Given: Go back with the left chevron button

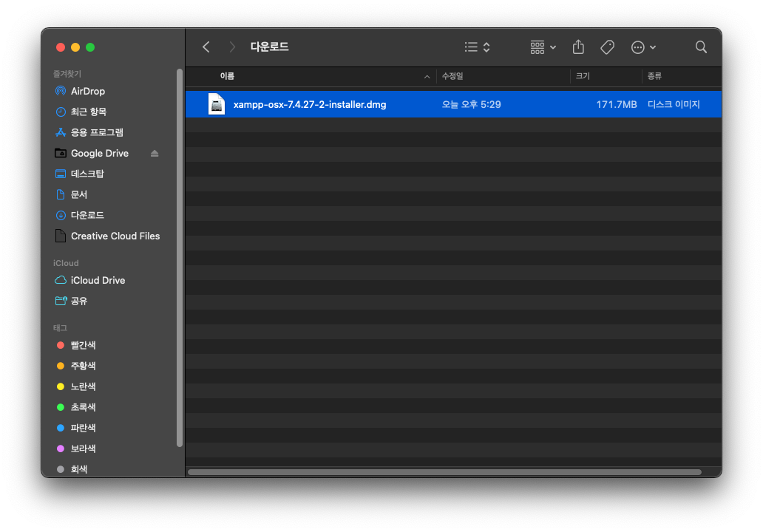Looking at the screenshot, I should click(206, 47).
